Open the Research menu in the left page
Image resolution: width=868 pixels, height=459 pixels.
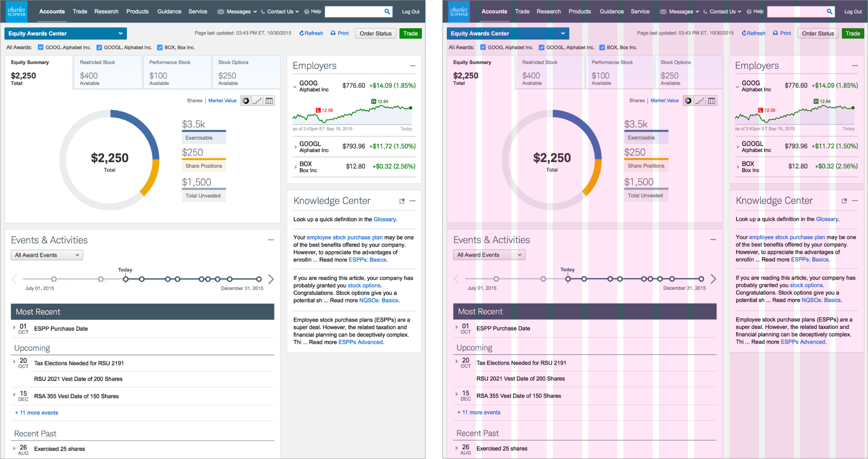coord(106,11)
